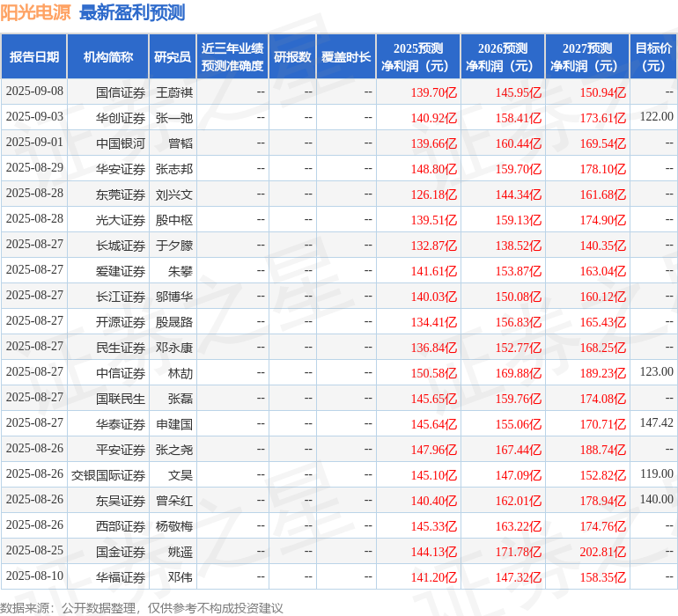Click the 最新盈利预测 heading
The height and width of the screenshot is (616, 678).
click(x=132, y=12)
